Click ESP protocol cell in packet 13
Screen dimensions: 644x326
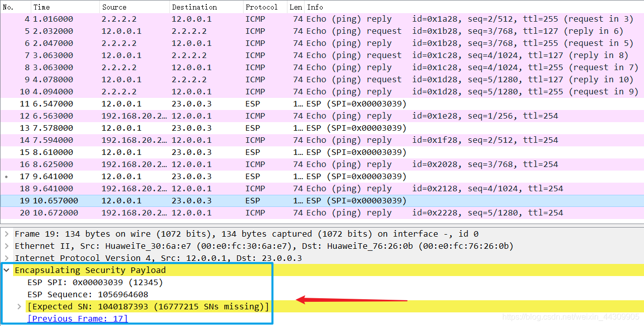[253, 128]
